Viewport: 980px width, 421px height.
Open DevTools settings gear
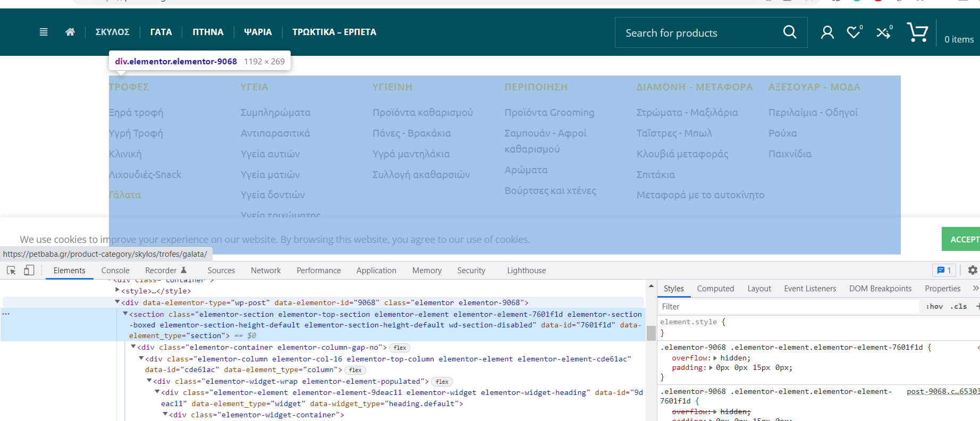tap(972, 270)
